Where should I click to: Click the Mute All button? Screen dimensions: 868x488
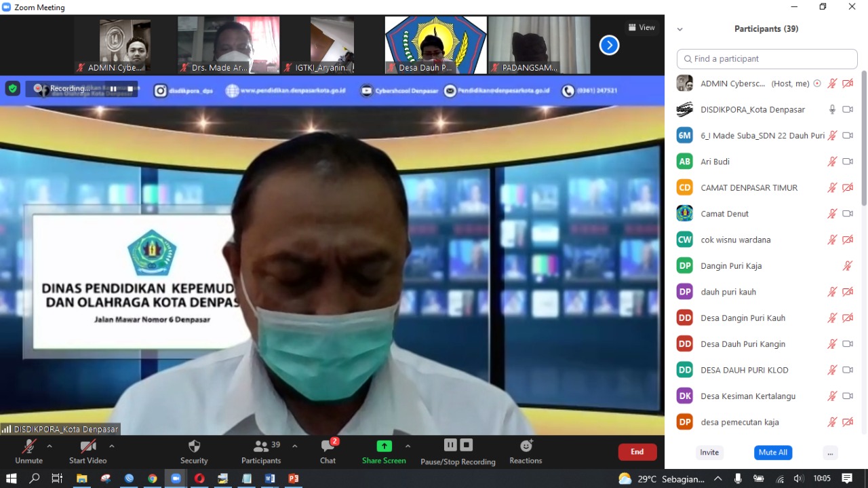pos(772,452)
